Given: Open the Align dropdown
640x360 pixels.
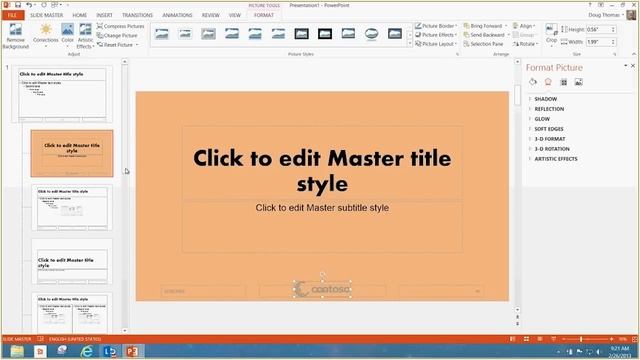Looking at the screenshot, I should click(524, 26).
